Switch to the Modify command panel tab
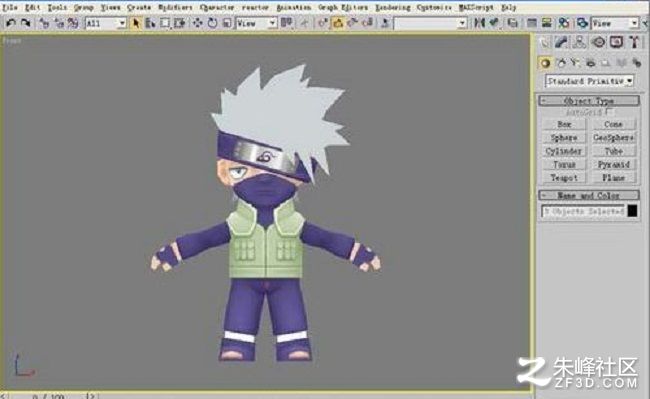 561,42
